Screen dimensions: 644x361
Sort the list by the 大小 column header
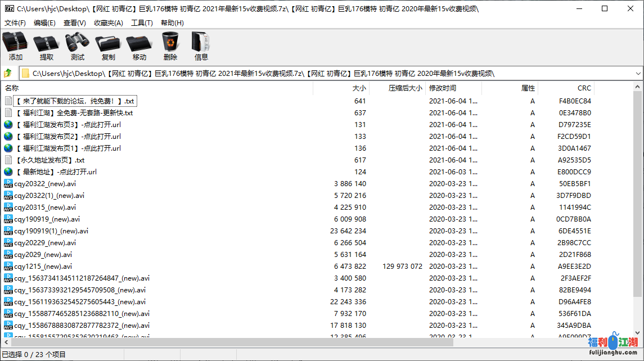tap(359, 88)
